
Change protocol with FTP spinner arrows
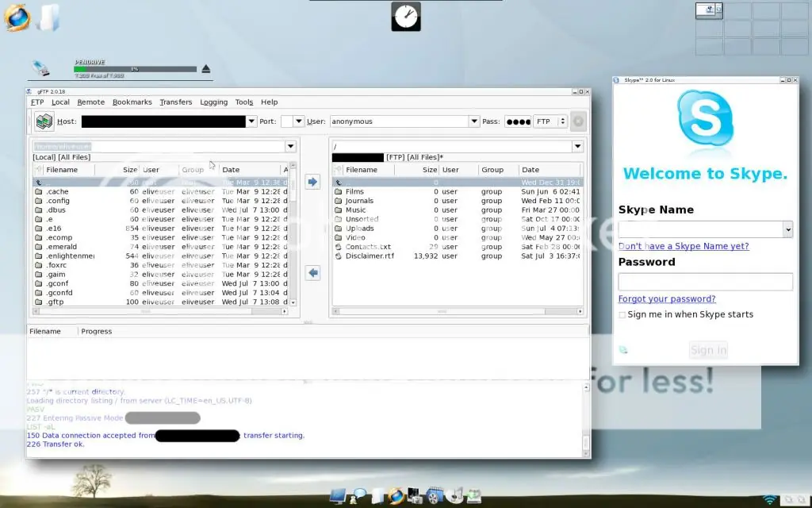[562, 121]
